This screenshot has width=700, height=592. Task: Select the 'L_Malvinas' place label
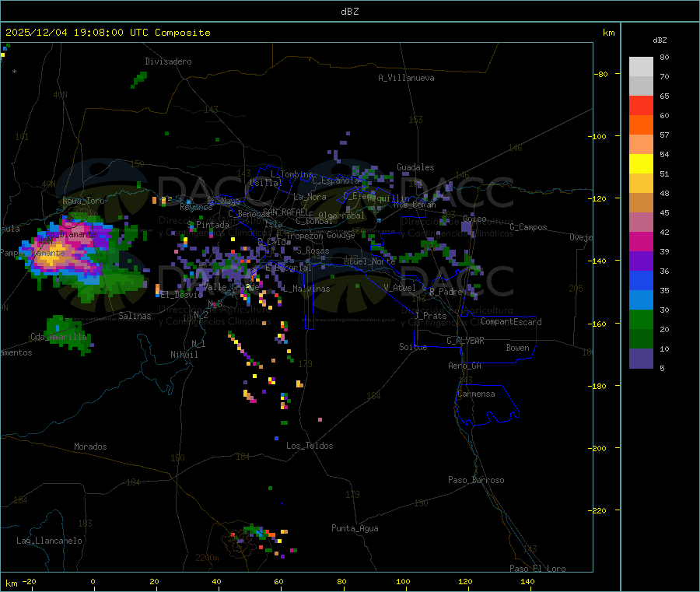point(306,289)
